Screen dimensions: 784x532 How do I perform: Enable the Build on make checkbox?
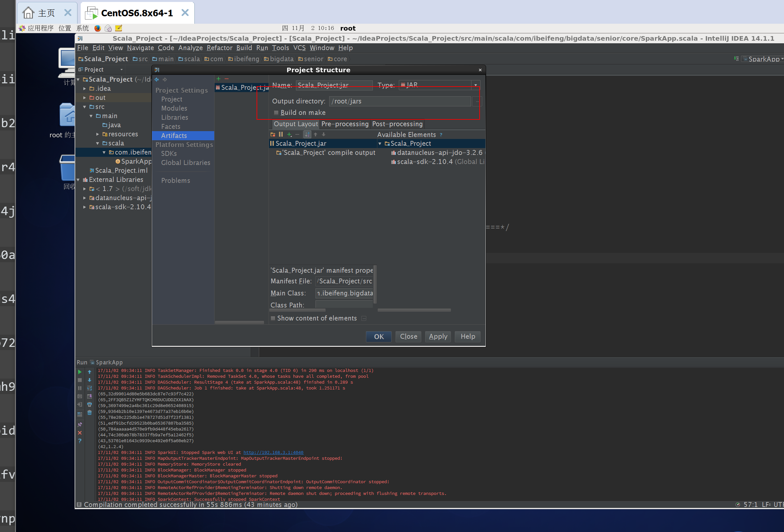[276, 113]
